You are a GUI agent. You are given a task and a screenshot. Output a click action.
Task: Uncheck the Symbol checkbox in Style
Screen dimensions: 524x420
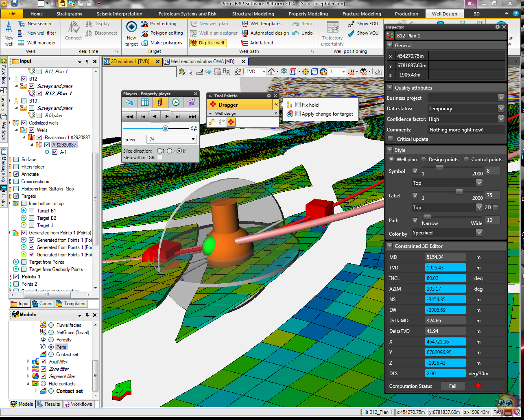(415, 171)
